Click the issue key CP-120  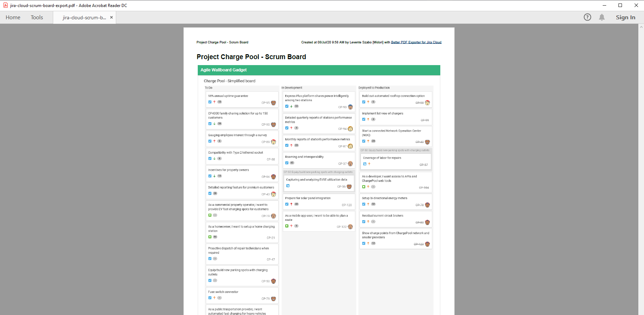(x=347, y=205)
